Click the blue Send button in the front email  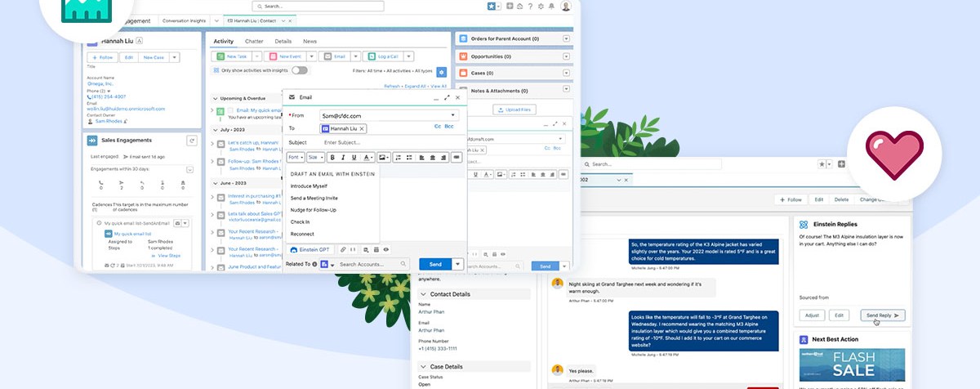435,264
